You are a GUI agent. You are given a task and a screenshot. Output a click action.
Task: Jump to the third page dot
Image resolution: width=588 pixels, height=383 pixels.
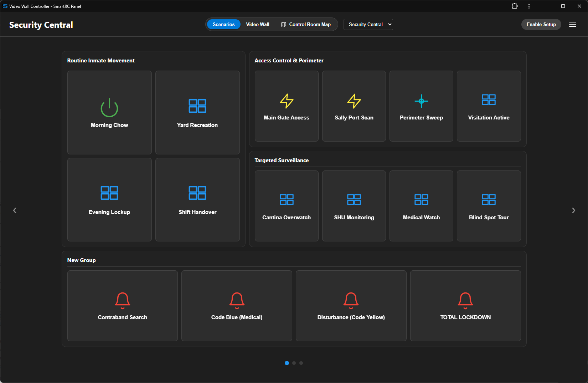pos(301,363)
